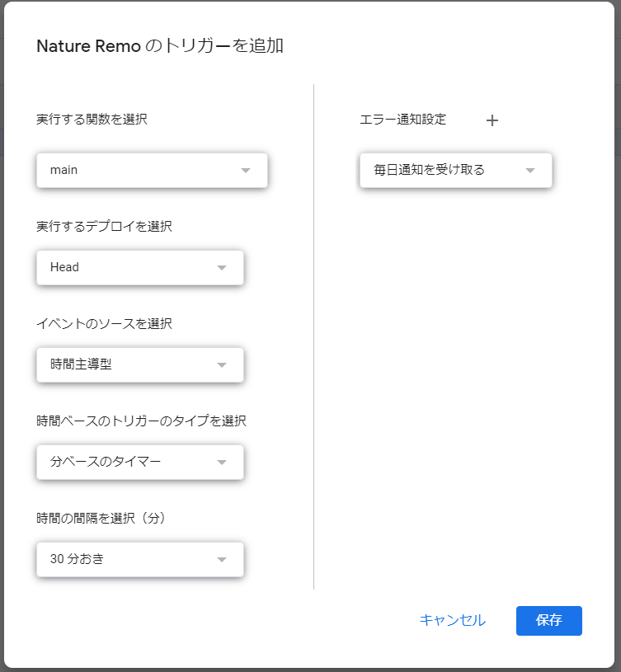Click the arrow beside Head deployment

coord(222,268)
